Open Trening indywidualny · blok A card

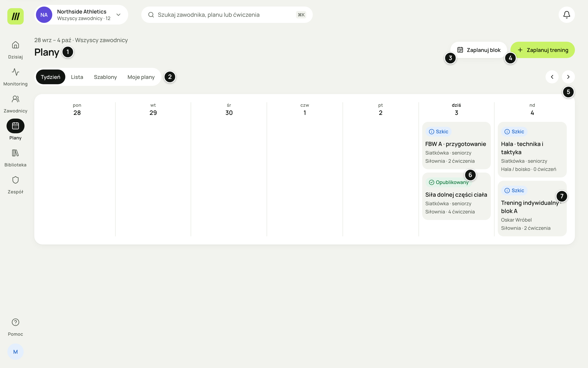pos(532,209)
